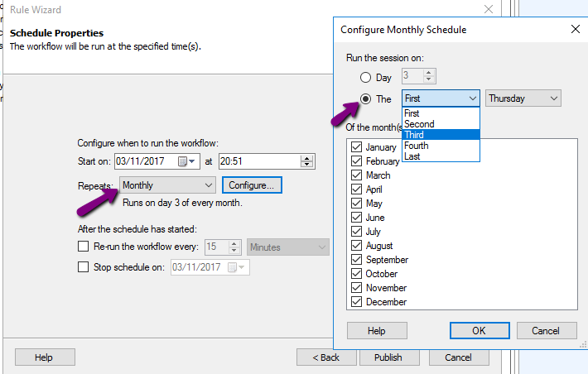Enable Stop schedule on checkbox

84,266
